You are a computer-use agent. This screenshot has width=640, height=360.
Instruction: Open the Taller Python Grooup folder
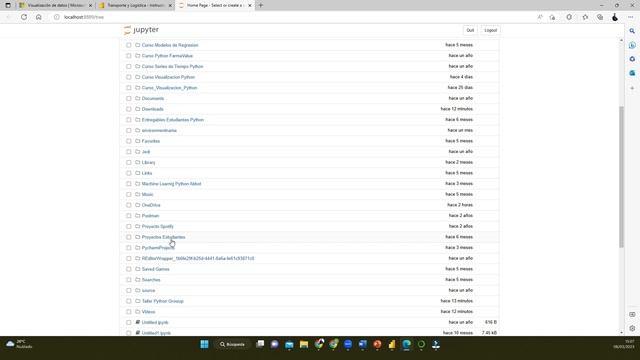click(162, 301)
